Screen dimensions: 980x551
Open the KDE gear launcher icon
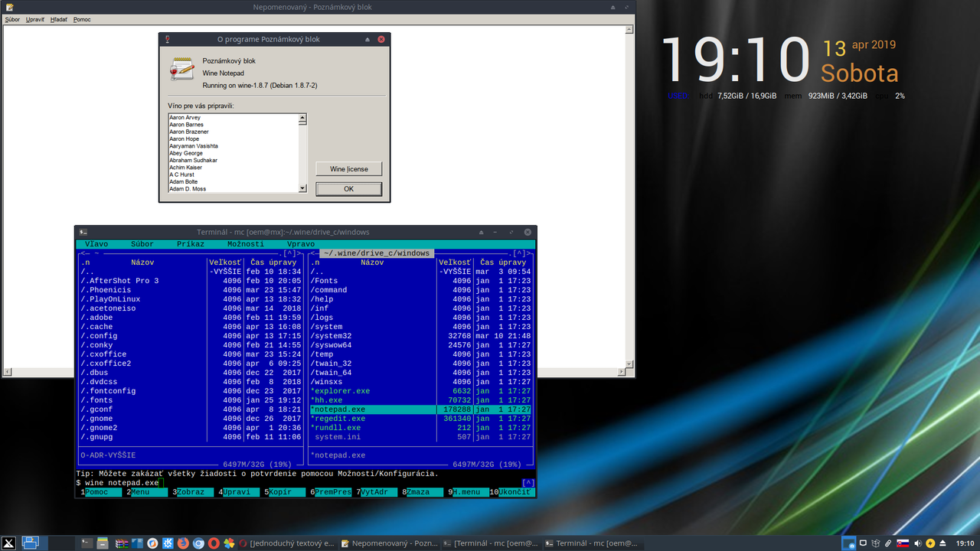tap(168, 543)
